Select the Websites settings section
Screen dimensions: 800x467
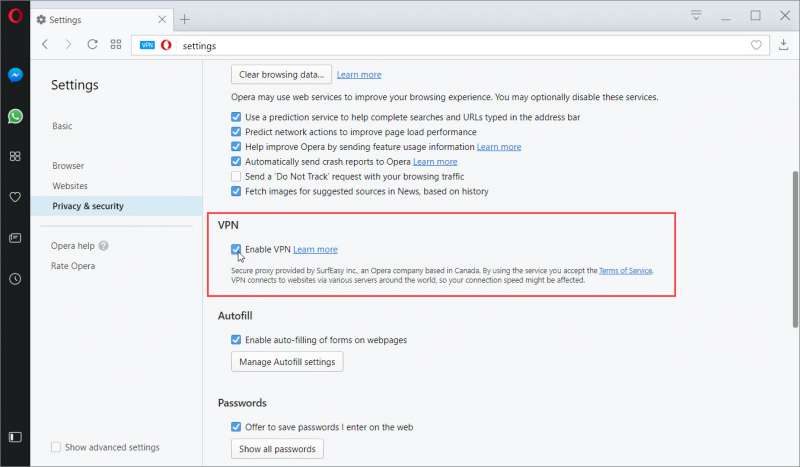point(70,186)
